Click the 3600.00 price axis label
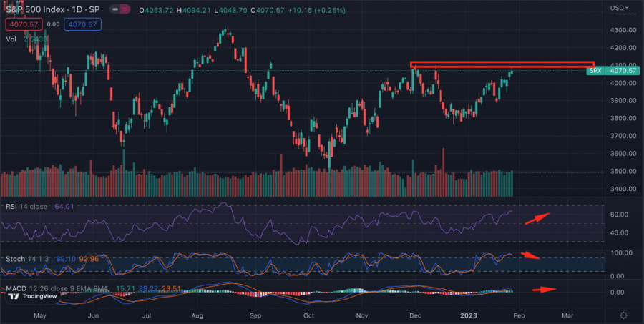Screen dimensions: 644x324 [x=623, y=154]
